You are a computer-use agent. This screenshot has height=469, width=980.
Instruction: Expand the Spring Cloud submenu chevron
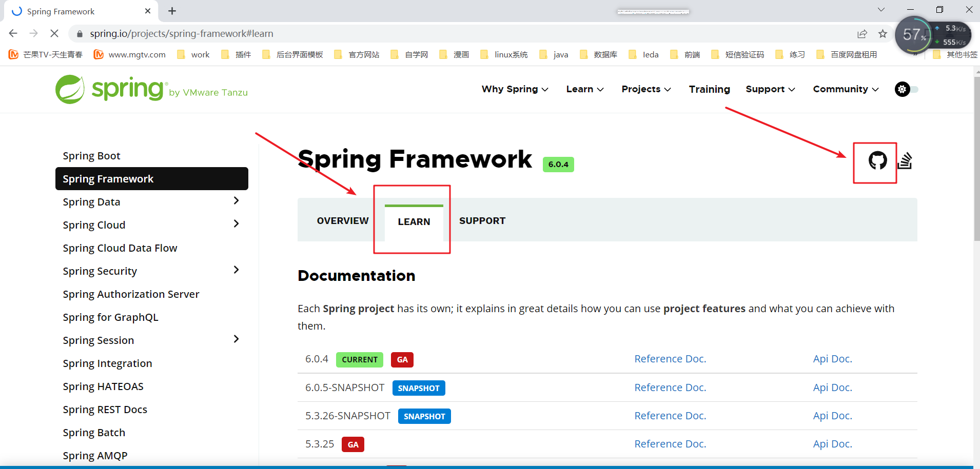click(x=236, y=224)
